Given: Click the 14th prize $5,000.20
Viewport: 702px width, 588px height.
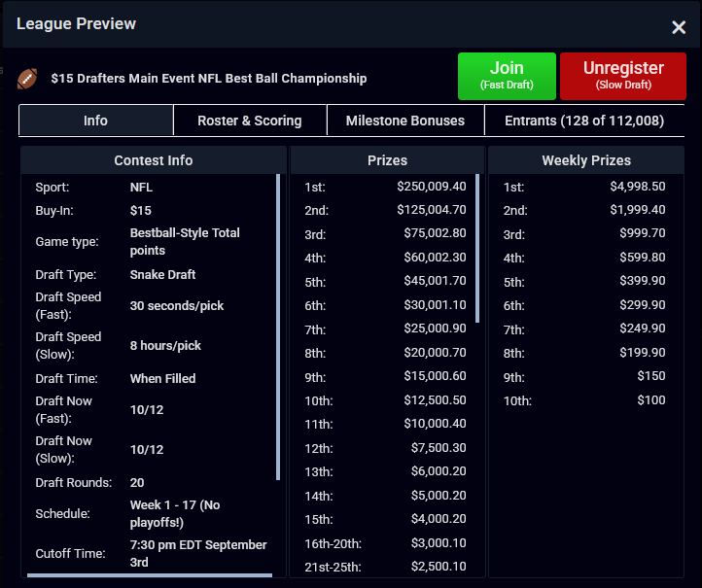Looking at the screenshot, I should pos(439,496).
